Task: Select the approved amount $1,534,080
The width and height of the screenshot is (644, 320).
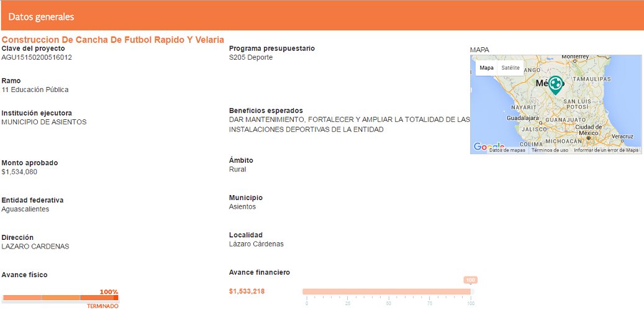Action: 19,172
